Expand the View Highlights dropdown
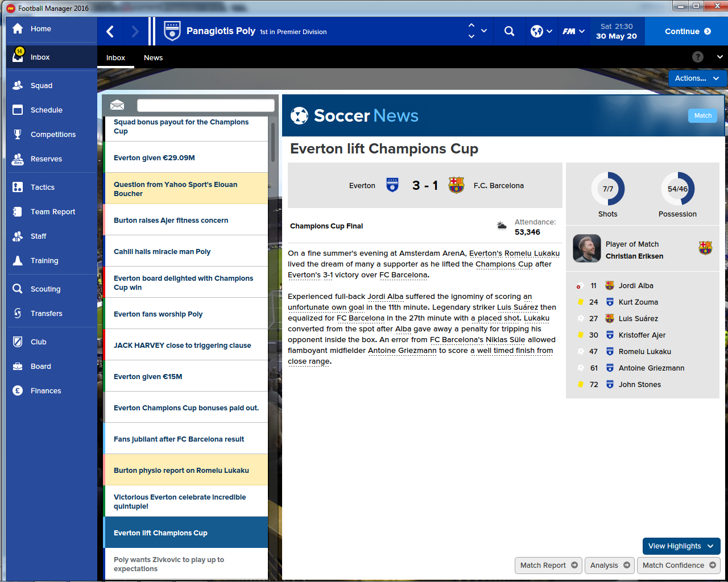This screenshot has height=582, width=728. coord(681,546)
